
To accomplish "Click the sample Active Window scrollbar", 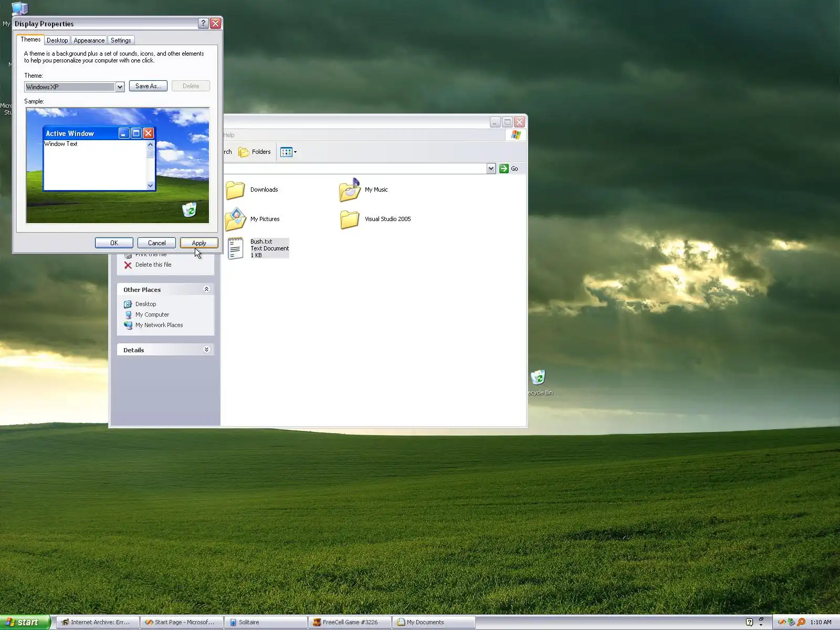I will (150, 165).
